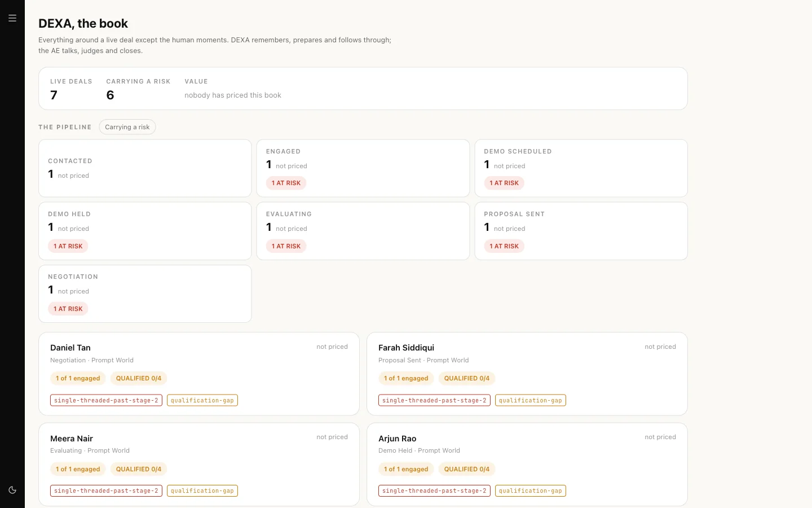Toggle dark mode moon icon
The width and height of the screenshot is (812, 508).
12,490
